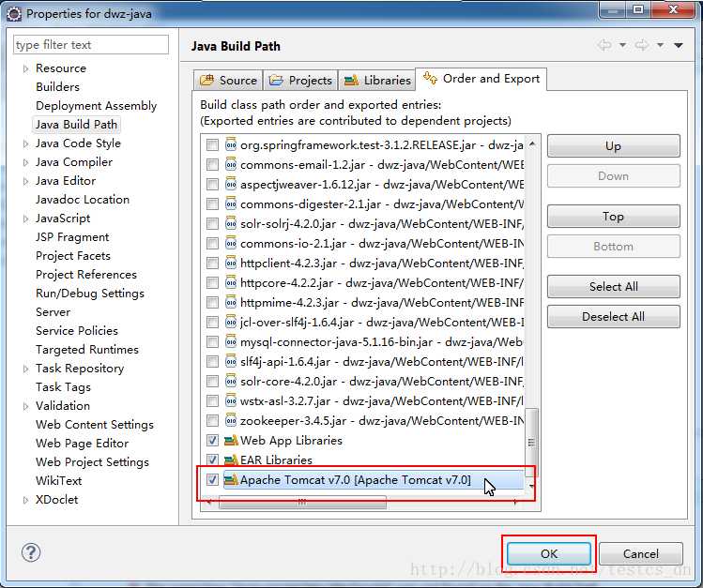Check the httpclient-4.2.3.jar checkbox

(x=212, y=264)
